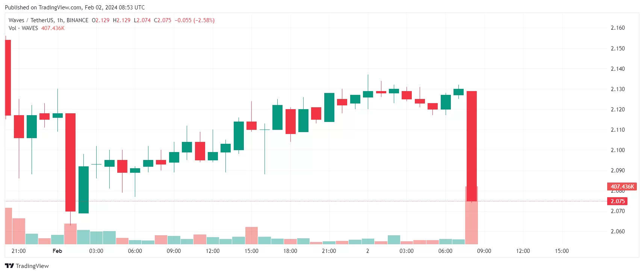
Task: Click the 407.436K volume value in legend
Action: [x=53, y=28]
